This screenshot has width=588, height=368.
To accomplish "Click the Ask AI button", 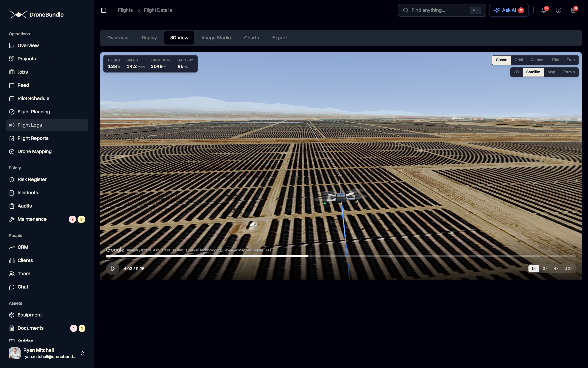I will (x=509, y=10).
